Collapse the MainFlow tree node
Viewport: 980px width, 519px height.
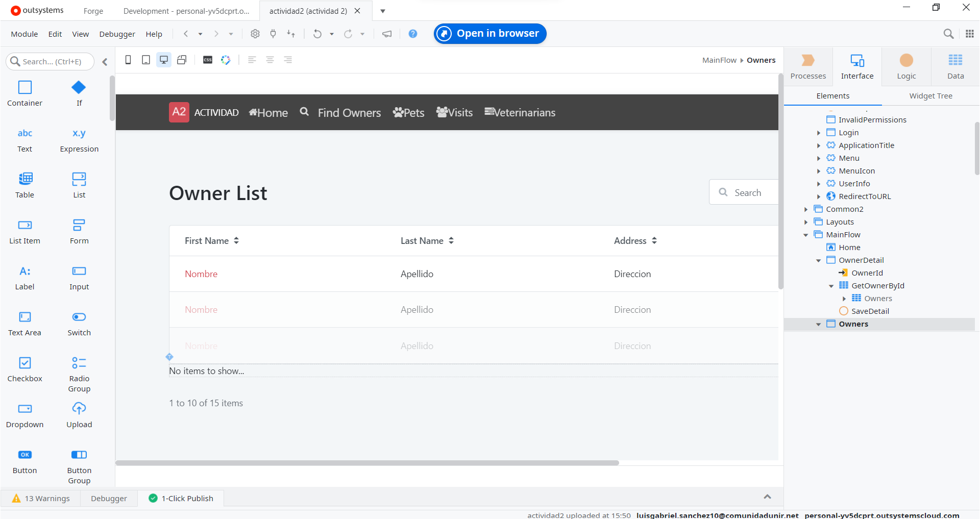(x=806, y=235)
